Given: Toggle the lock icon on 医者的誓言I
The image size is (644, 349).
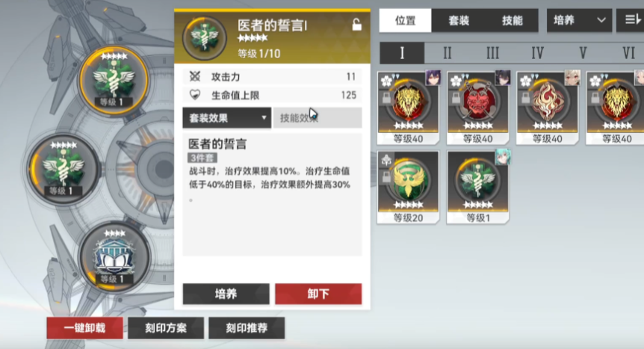Looking at the screenshot, I should pyautogui.click(x=356, y=25).
